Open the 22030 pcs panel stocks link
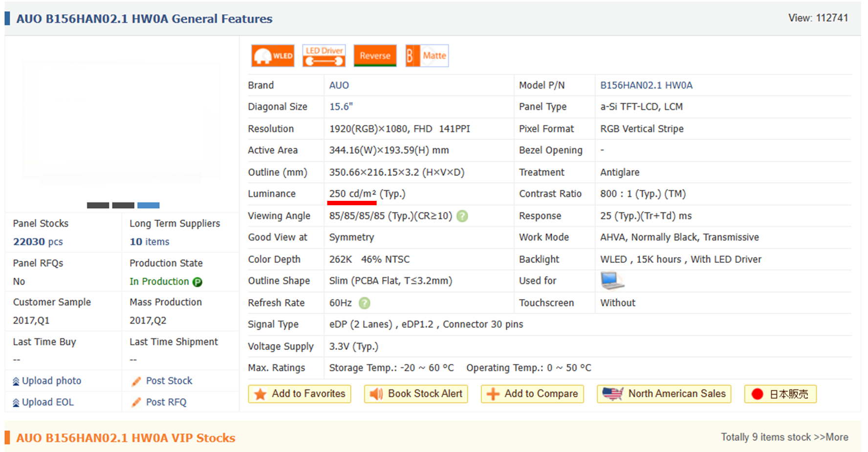The width and height of the screenshot is (868, 452). point(38,241)
